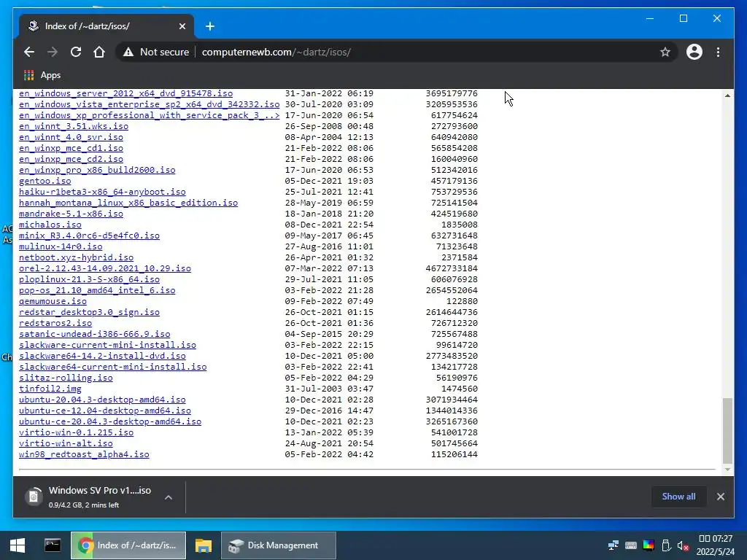Click the date 31-Jul-2003 03:47
Screen dimensions: 747x560
pyautogui.click(x=329, y=389)
